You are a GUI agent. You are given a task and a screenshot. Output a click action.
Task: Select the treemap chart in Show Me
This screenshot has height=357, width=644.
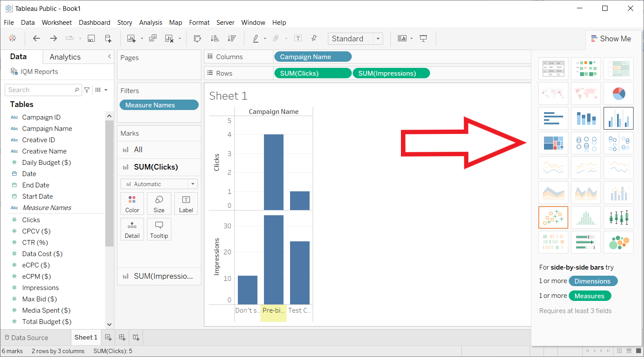pyautogui.click(x=553, y=143)
